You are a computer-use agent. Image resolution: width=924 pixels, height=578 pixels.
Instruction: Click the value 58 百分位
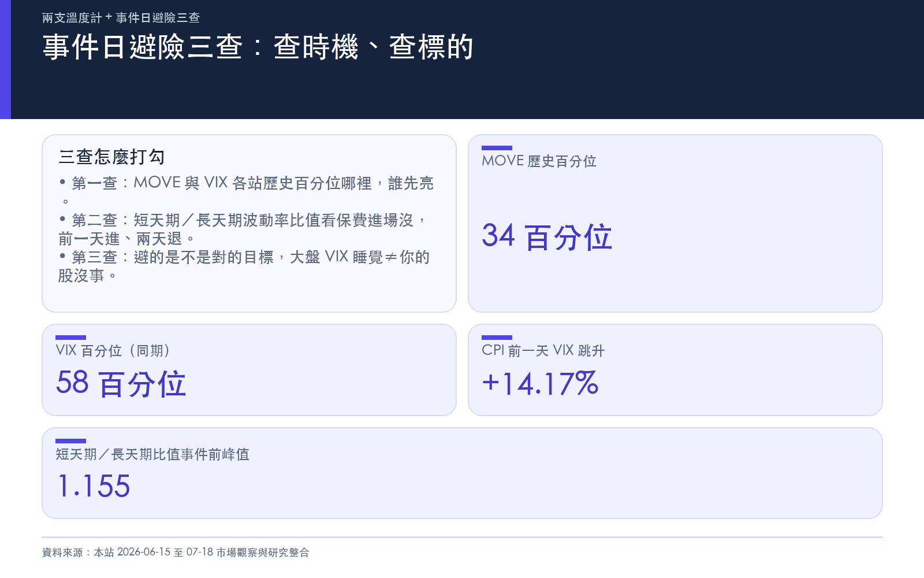click(x=121, y=384)
